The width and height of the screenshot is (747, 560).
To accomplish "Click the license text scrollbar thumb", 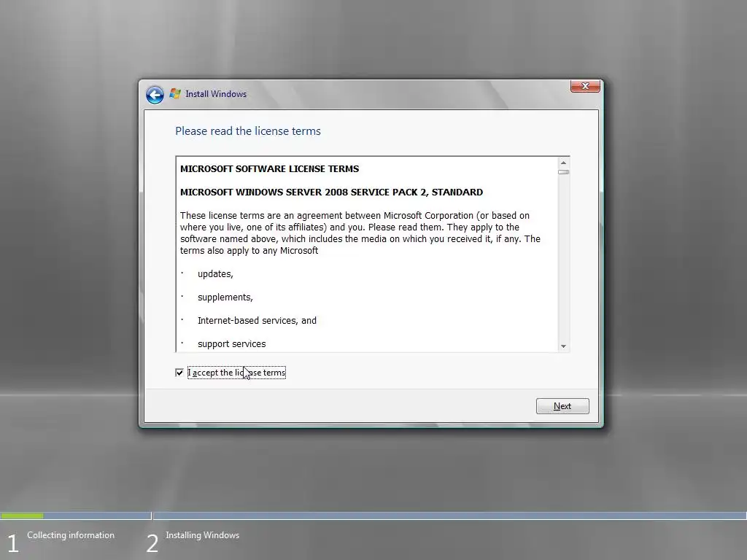I will 564,172.
